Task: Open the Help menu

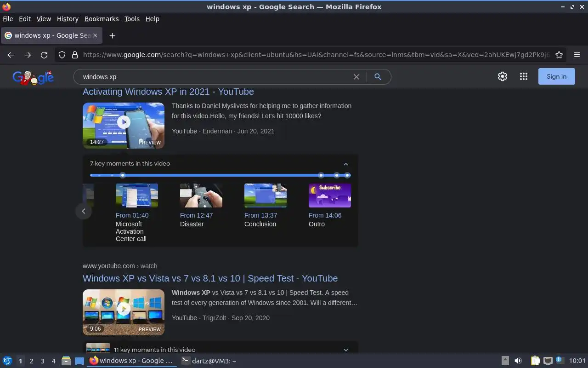Action: click(152, 19)
